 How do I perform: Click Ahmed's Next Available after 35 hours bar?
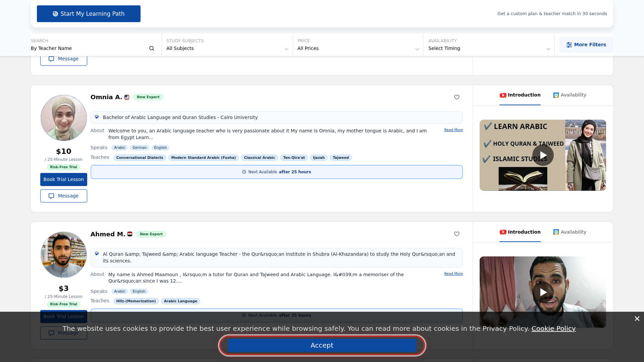(277, 315)
